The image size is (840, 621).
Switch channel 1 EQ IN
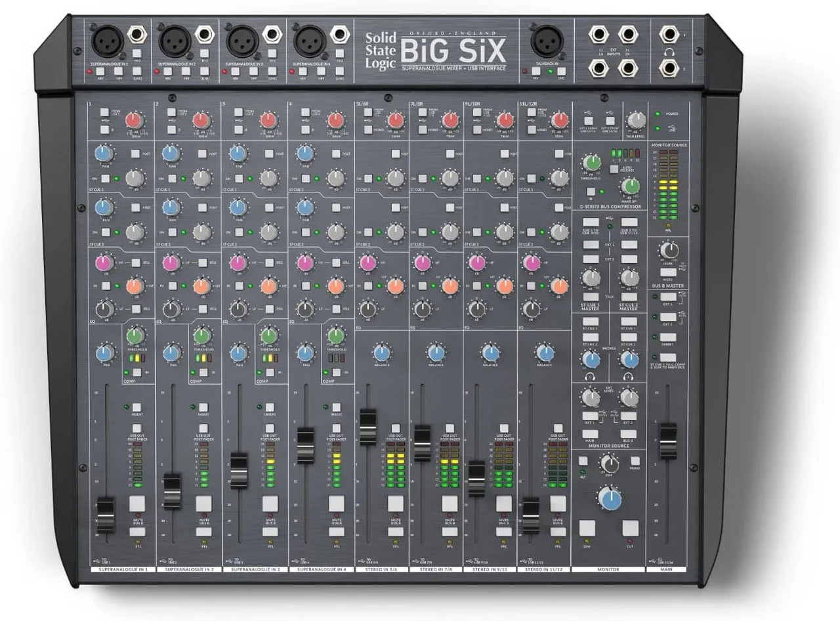pyautogui.click(x=105, y=286)
